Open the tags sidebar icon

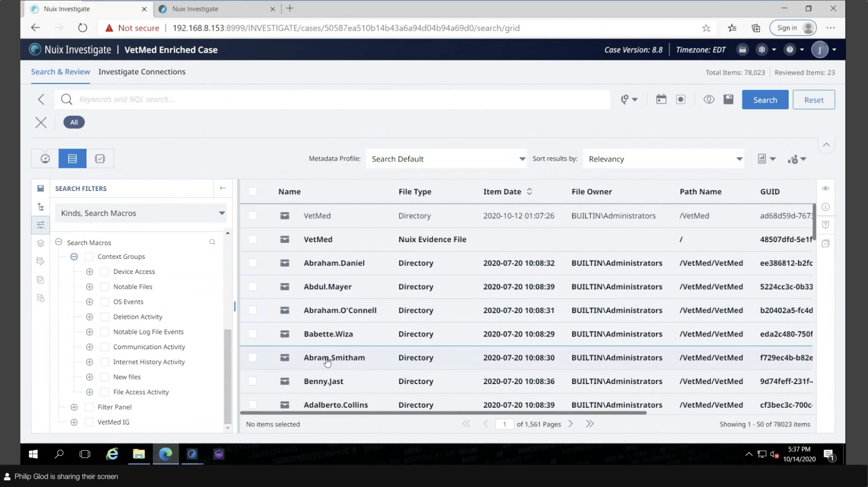pyautogui.click(x=41, y=261)
